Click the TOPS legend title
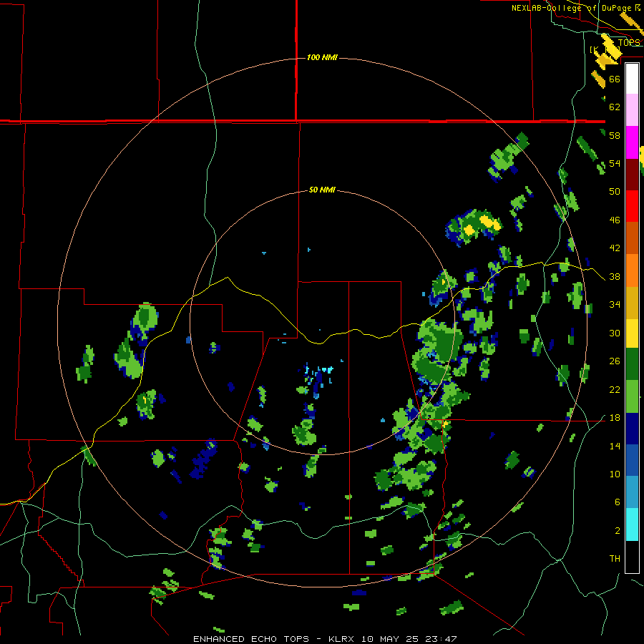 click(x=629, y=43)
